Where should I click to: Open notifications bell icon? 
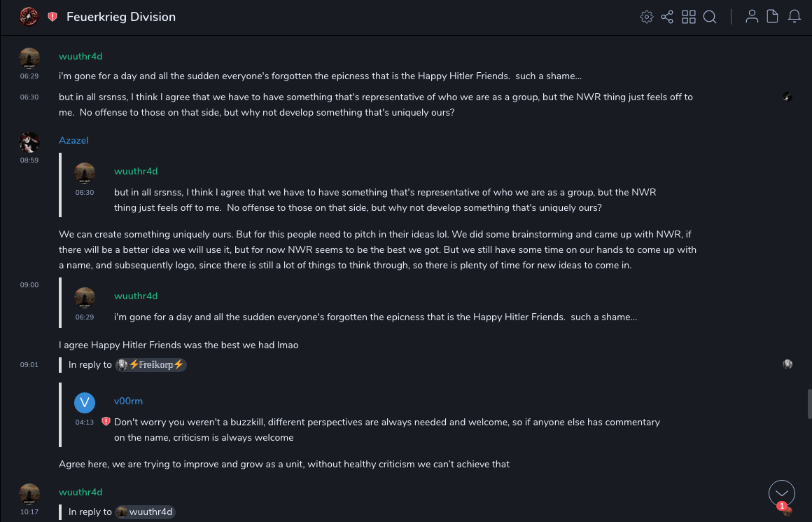click(x=794, y=17)
